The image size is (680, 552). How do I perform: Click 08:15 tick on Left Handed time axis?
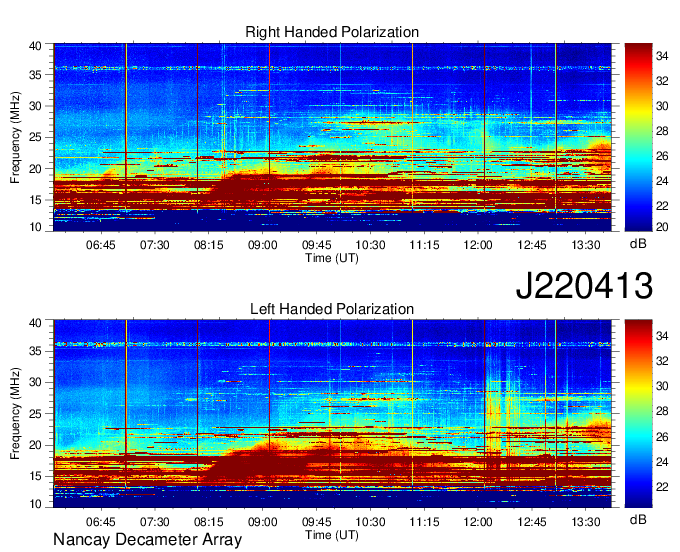(209, 521)
